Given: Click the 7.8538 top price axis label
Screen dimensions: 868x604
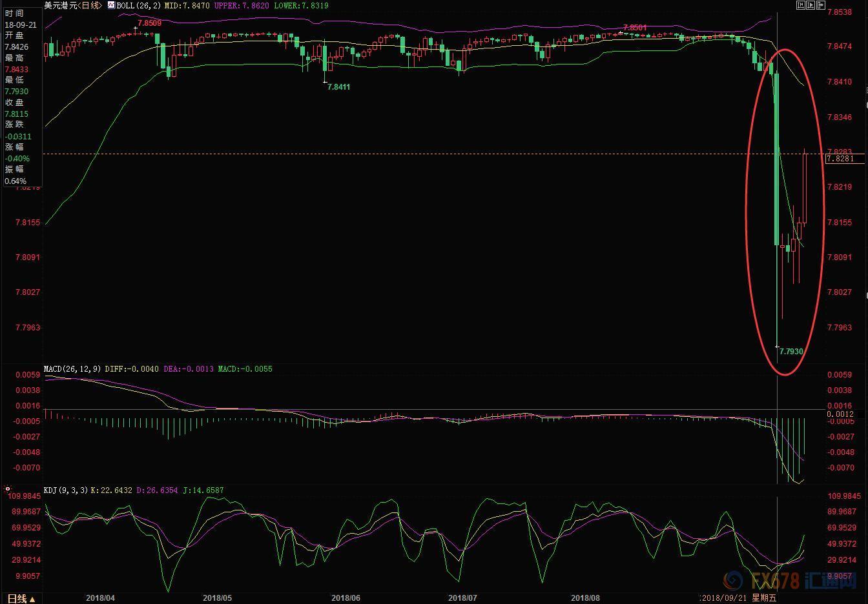Looking at the screenshot, I should coord(840,12).
